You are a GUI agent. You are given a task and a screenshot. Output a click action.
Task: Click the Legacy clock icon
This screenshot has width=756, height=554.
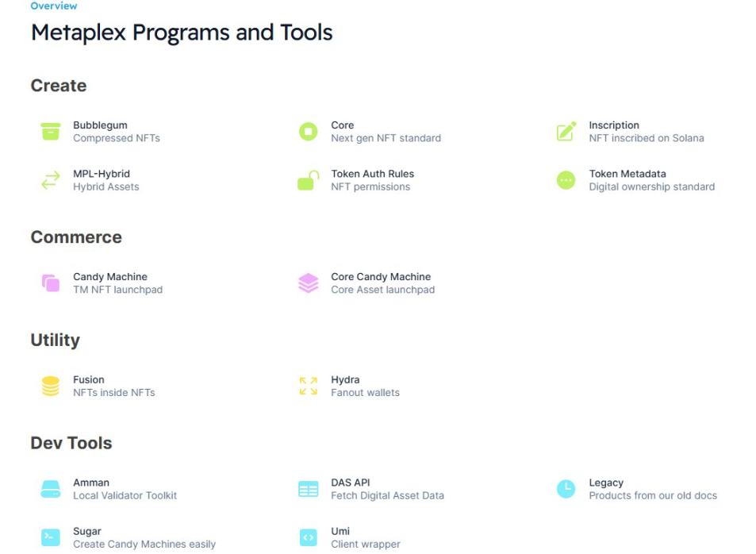tap(566, 489)
